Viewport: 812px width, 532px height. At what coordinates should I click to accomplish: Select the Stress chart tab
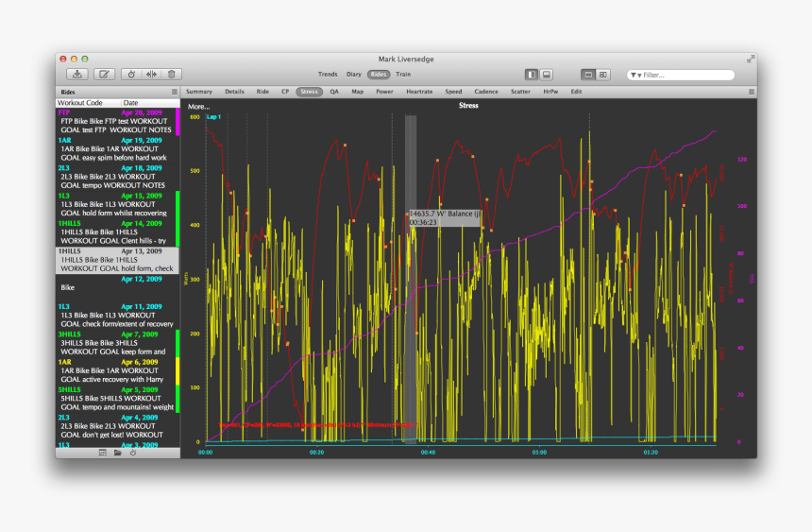point(309,92)
